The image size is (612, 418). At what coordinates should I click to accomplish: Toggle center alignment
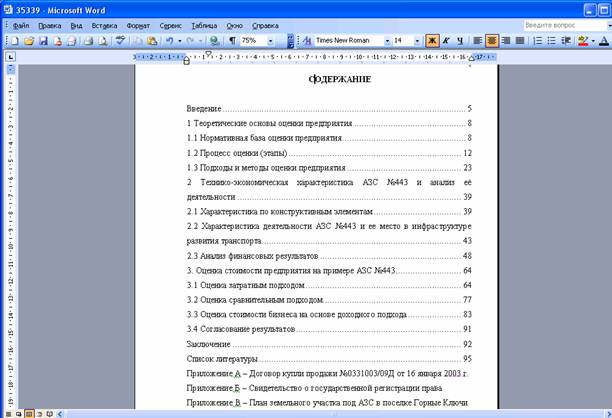tap(492, 41)
